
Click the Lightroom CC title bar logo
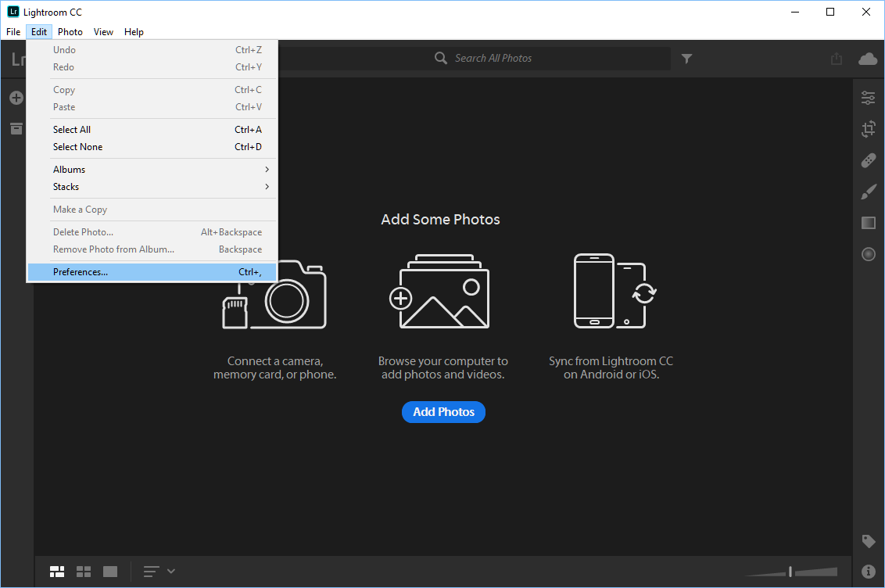tap(13, 12)
